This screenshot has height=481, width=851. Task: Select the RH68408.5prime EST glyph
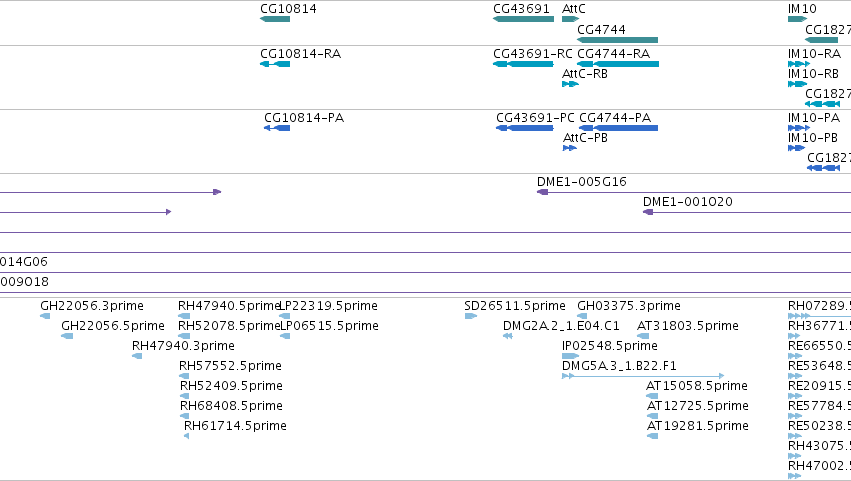185,416
